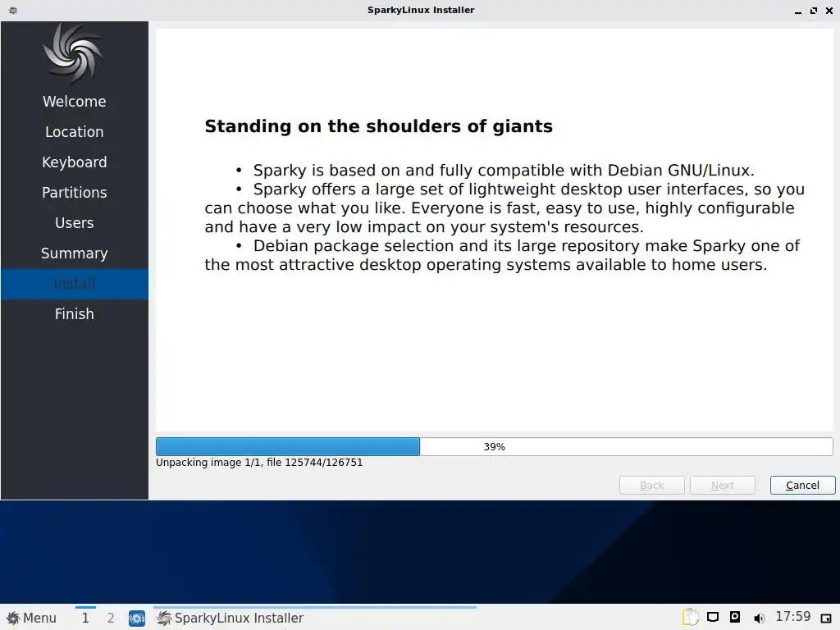Click the Cancel button
Screen dimensions: 840x630
(x=802, y=485)
